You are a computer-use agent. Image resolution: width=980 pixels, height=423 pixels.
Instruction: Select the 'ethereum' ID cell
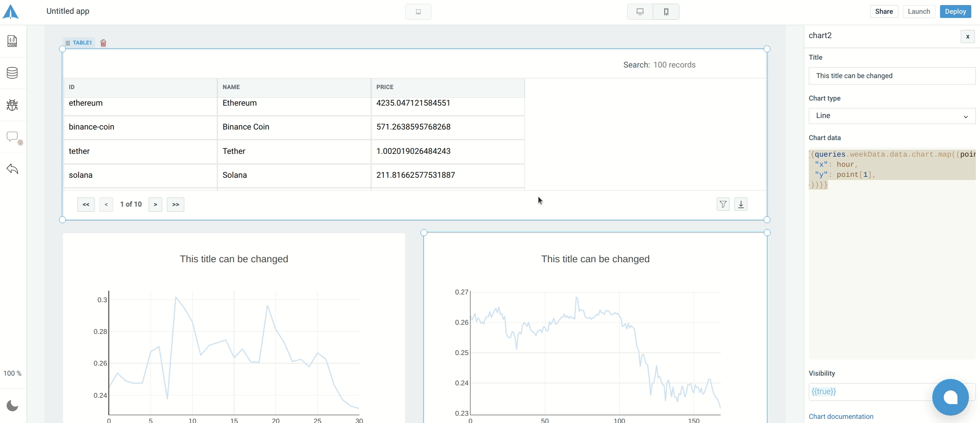click(x=140, y=106)
